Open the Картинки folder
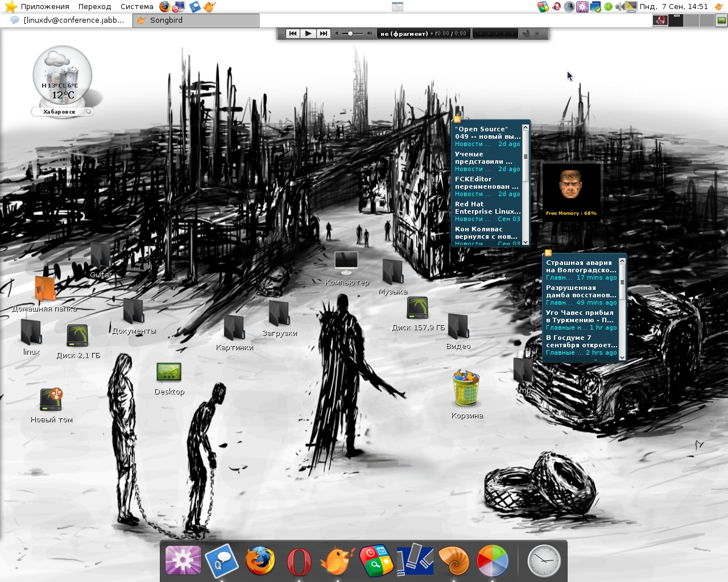The width and height of the screenshot is (728, 582). 234,333
